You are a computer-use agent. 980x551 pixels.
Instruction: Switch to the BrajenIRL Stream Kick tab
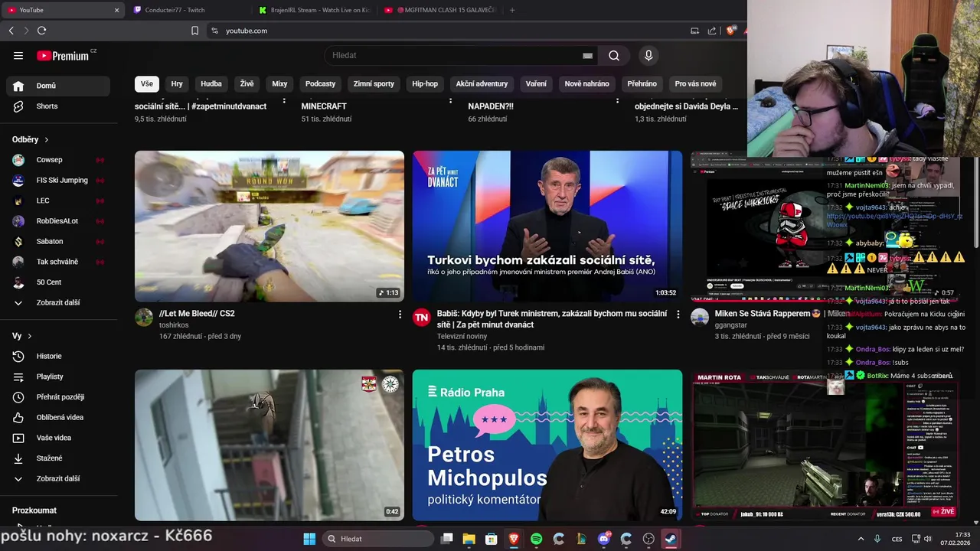[x=314, y=10]
